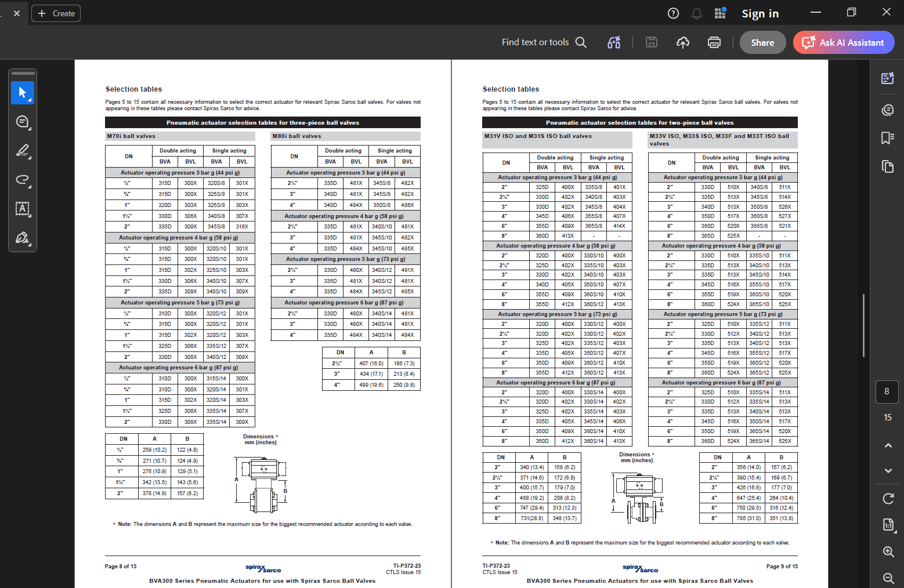
Task: Select the Draw freehand lasso tool
Action: pyautogui.click(x=23, y=180)
